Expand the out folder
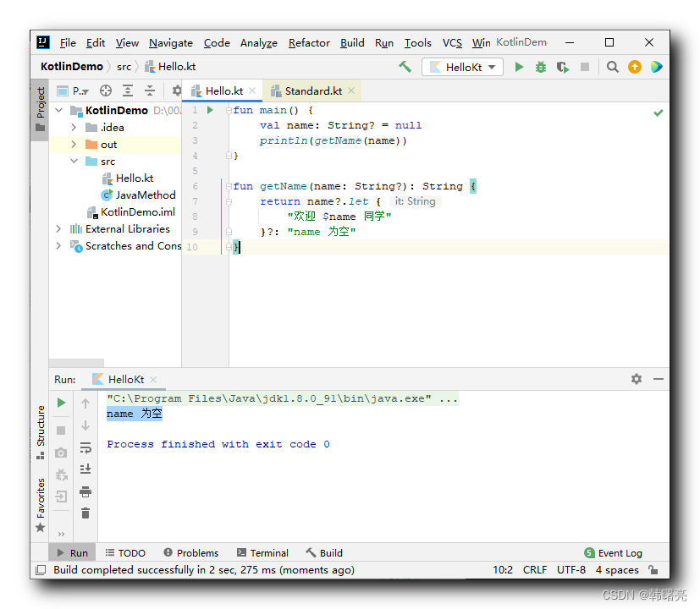Image resolution: width=700 pixels, height=609 pixels. [x=74, y=145]
